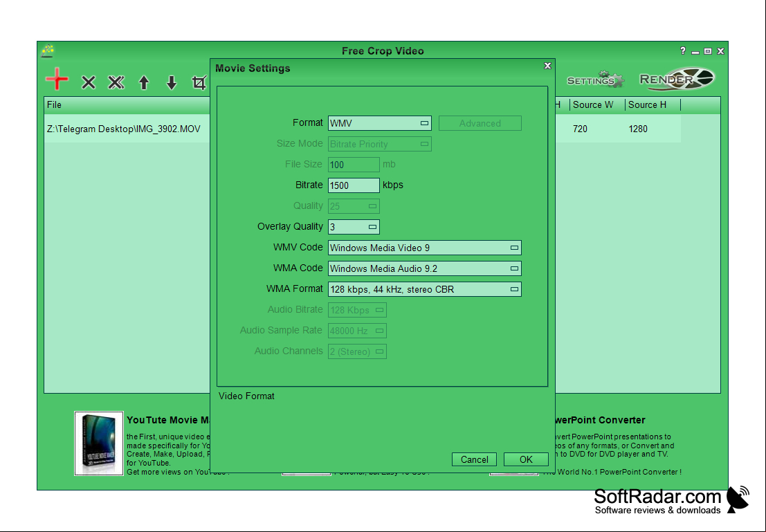The image size is (766, 532).
Task: Open the WMV Code dropdown
Action: click(x=425, y=248)
